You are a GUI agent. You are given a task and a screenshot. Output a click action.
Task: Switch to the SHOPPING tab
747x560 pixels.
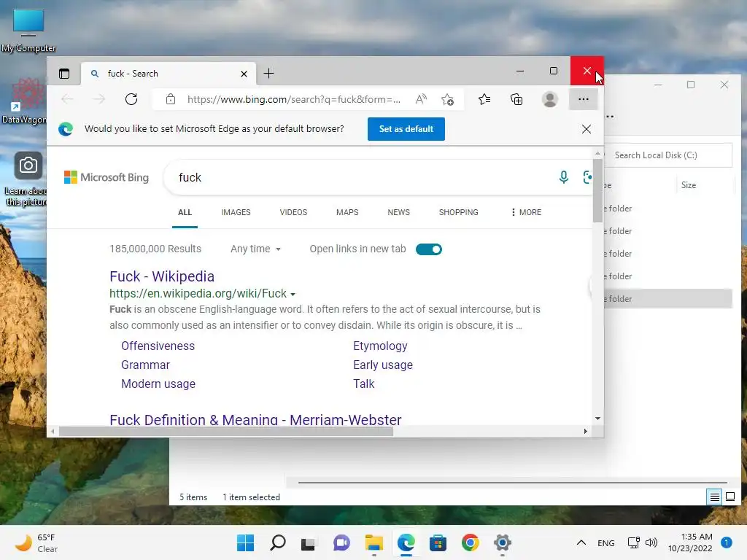pos(458,212)
